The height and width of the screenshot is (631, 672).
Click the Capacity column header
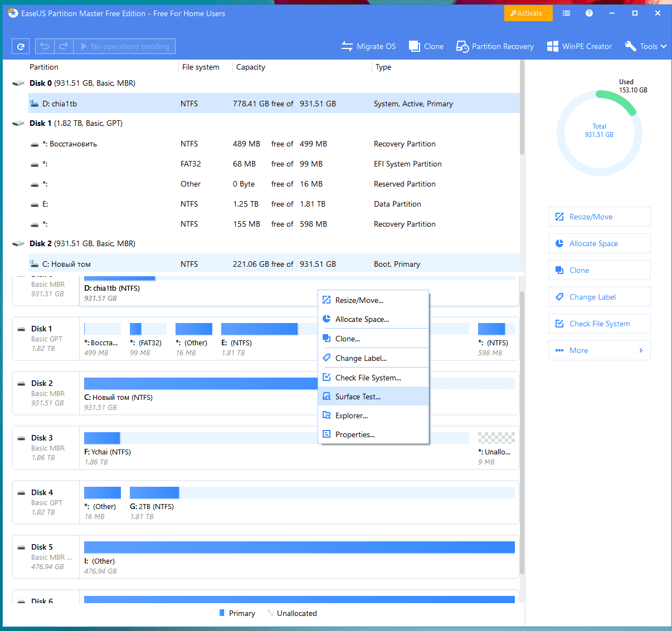(x=251, y=67)
